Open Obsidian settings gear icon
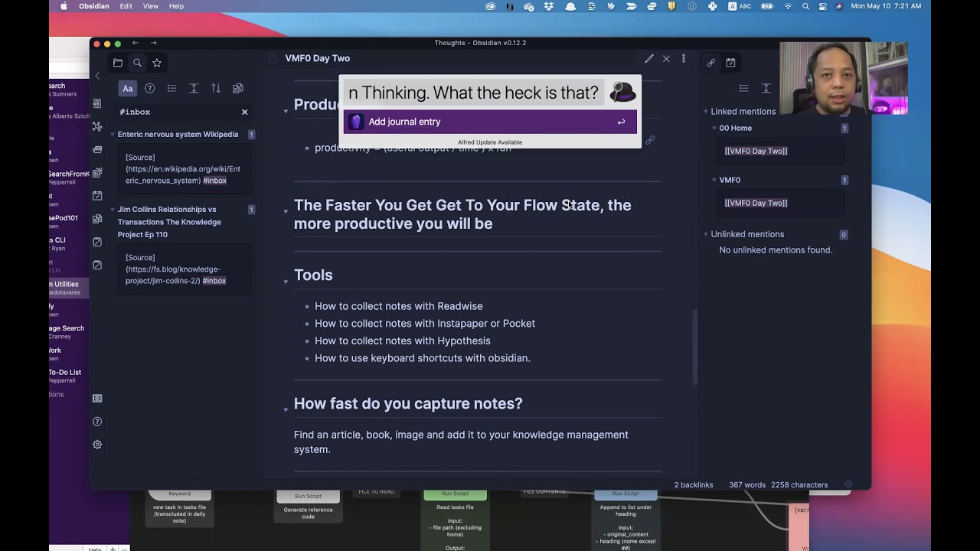 click(97, 445)
